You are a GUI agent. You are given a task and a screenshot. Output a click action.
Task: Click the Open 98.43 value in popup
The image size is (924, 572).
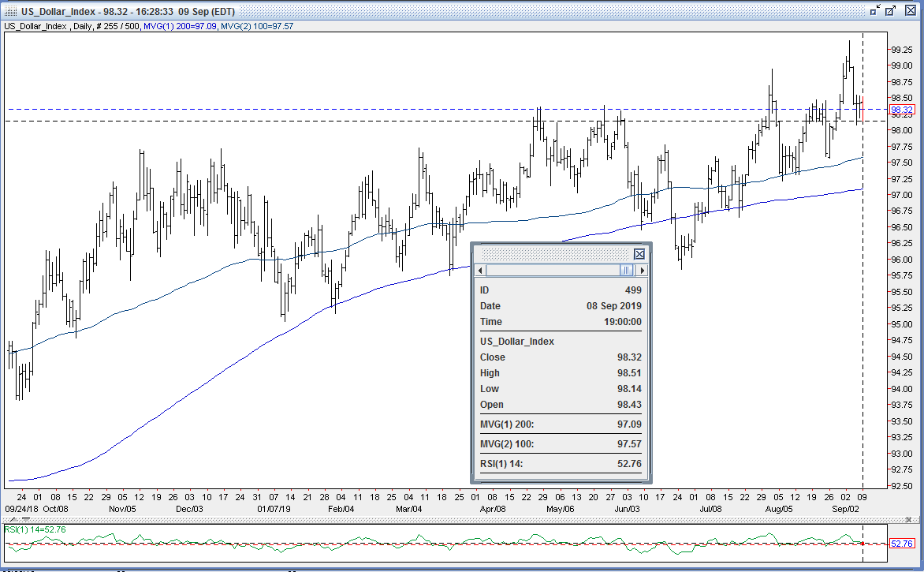[x=629, y=405]
